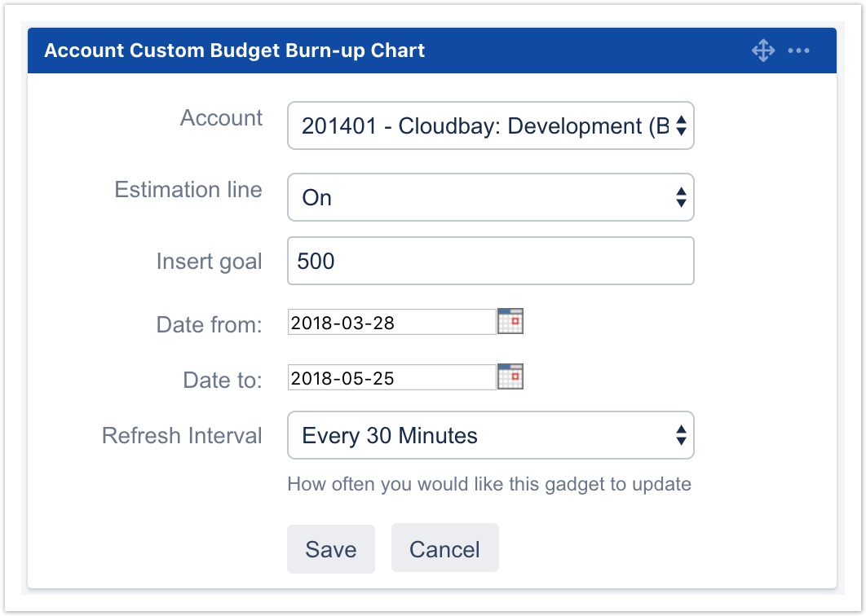866x616 pixels.
Task: Click the Insert goal label
Action: click(x=209, y=262)
